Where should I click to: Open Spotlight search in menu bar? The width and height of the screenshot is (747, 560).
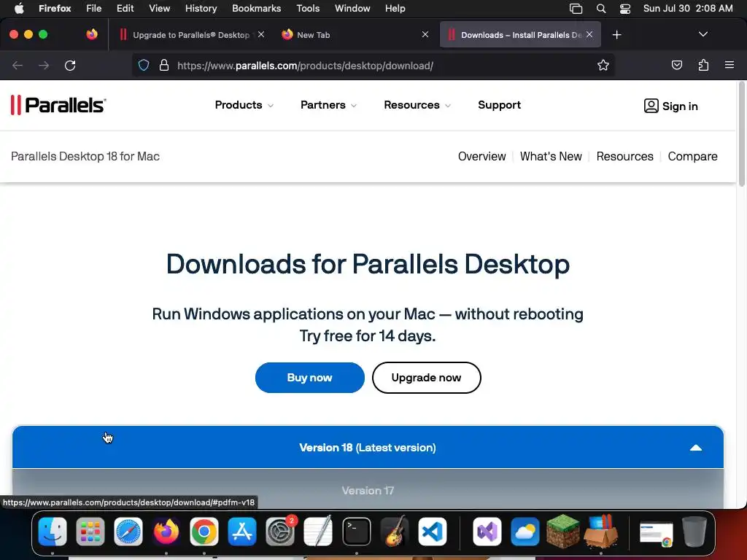coord(601,9)
